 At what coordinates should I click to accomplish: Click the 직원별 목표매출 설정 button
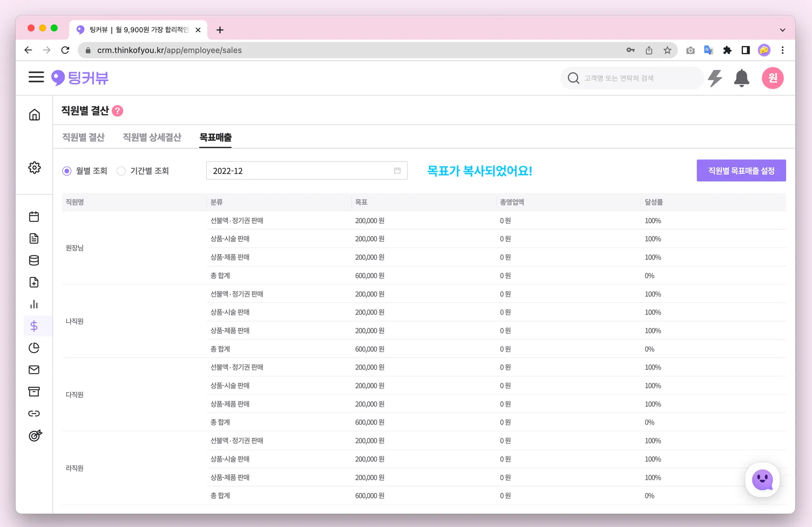pos(741,171)
